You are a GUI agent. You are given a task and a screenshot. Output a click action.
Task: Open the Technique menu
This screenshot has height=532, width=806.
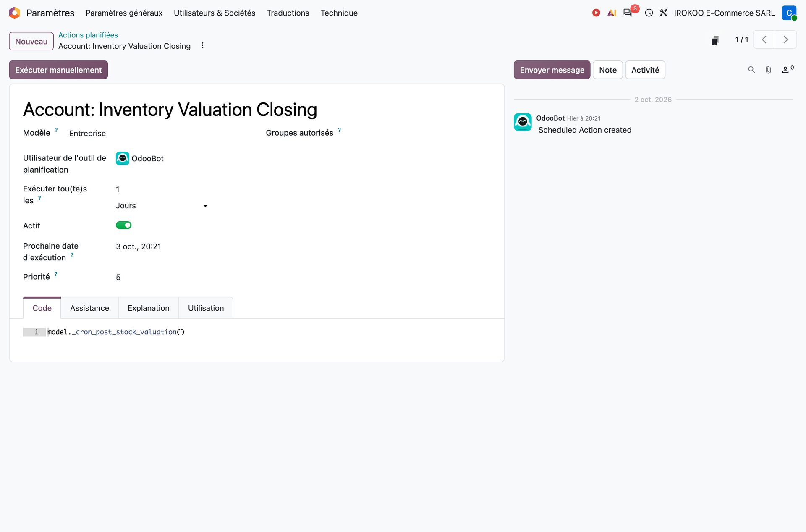[x=339, y=13]
